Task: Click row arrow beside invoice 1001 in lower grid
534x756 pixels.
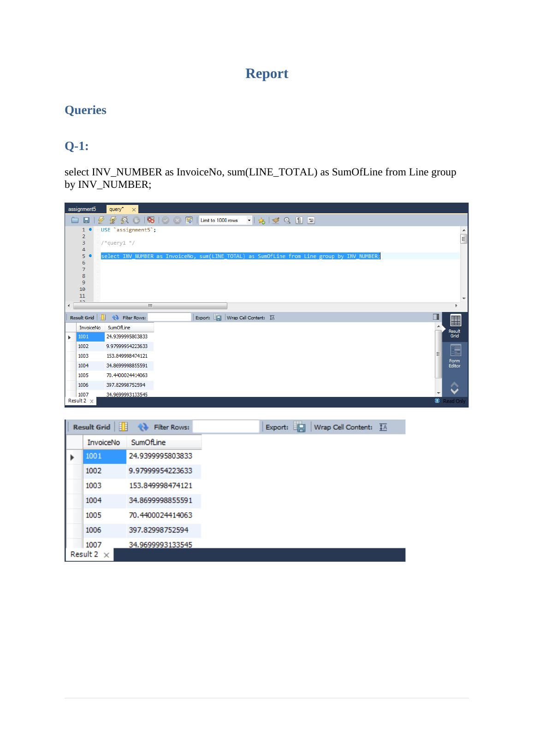Action: [72, 457]
